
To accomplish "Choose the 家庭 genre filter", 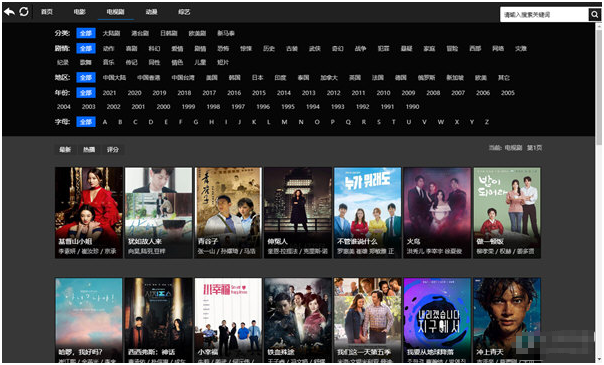I will pyautogui.click(x=429, y=49).
